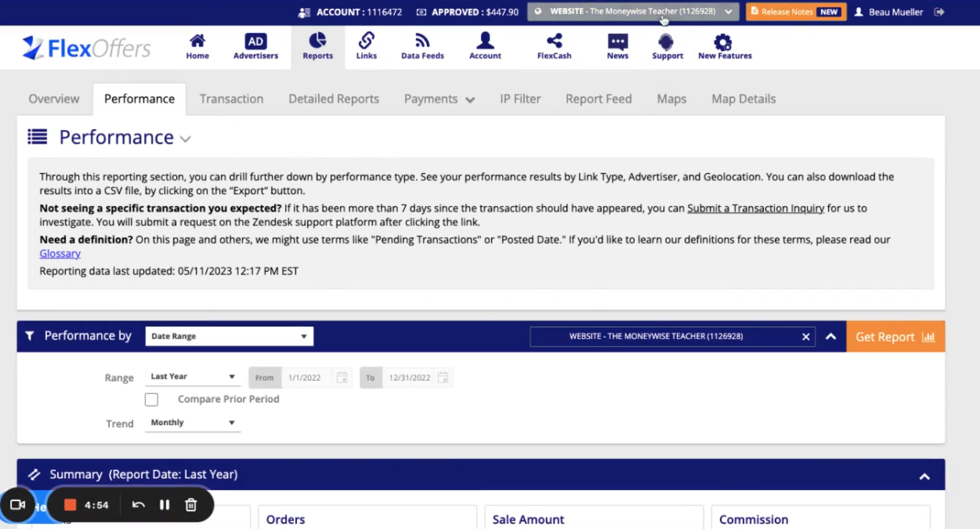Click the approved money icon in top bar
This screenshot has width=980, height=529.
pyautogui.click(x=421, y=12)
